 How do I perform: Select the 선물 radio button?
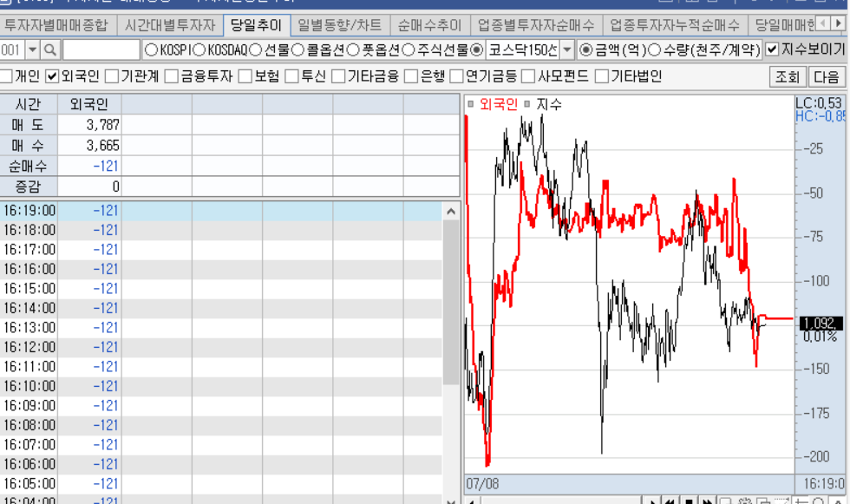pyautogui.click(x=255, y=50)
